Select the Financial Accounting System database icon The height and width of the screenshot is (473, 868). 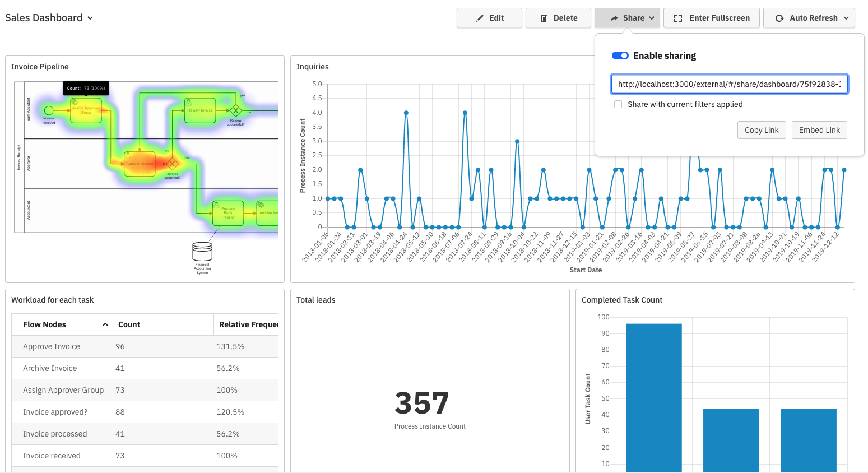202,252
